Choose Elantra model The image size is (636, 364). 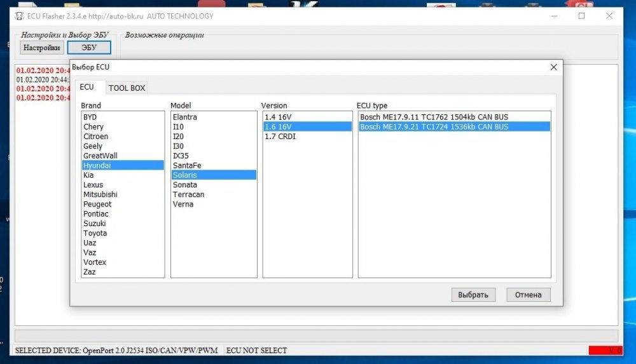click(214, 117)
